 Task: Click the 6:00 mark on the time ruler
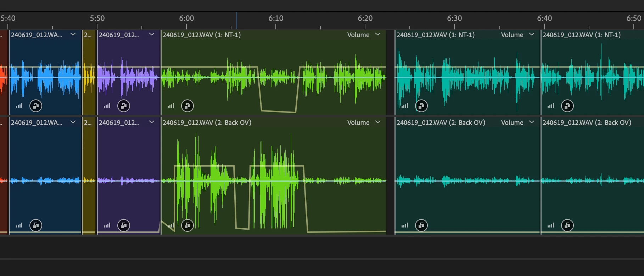coord(186,18)
